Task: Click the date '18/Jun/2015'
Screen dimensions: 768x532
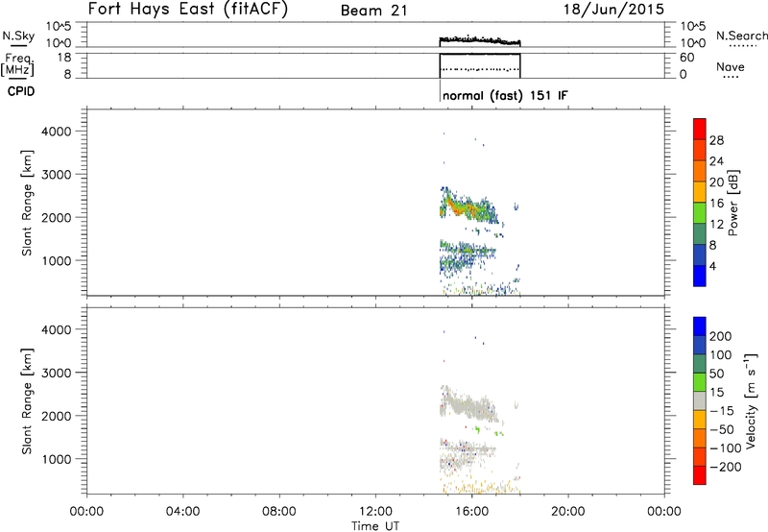Action: point(613,10)
